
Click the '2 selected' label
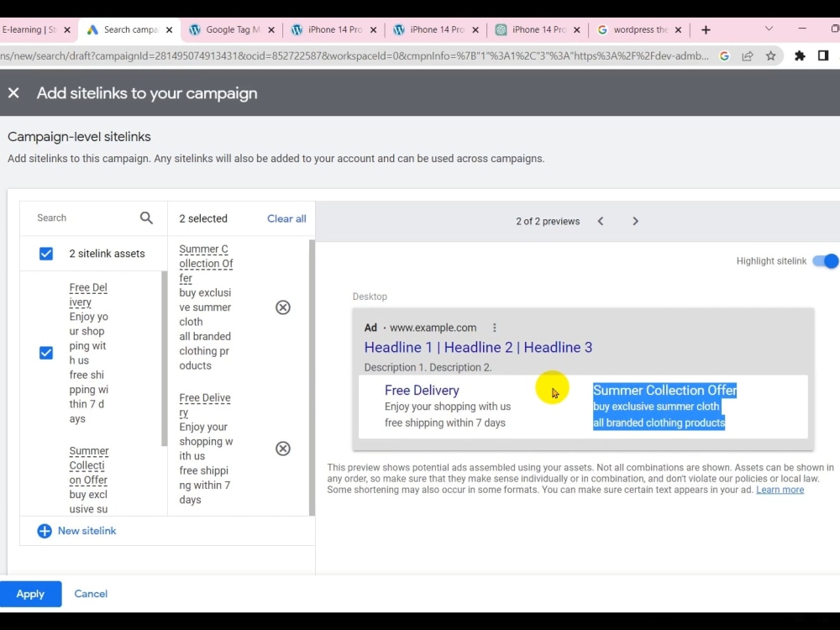pyautogui.click(x=203, y=218)
